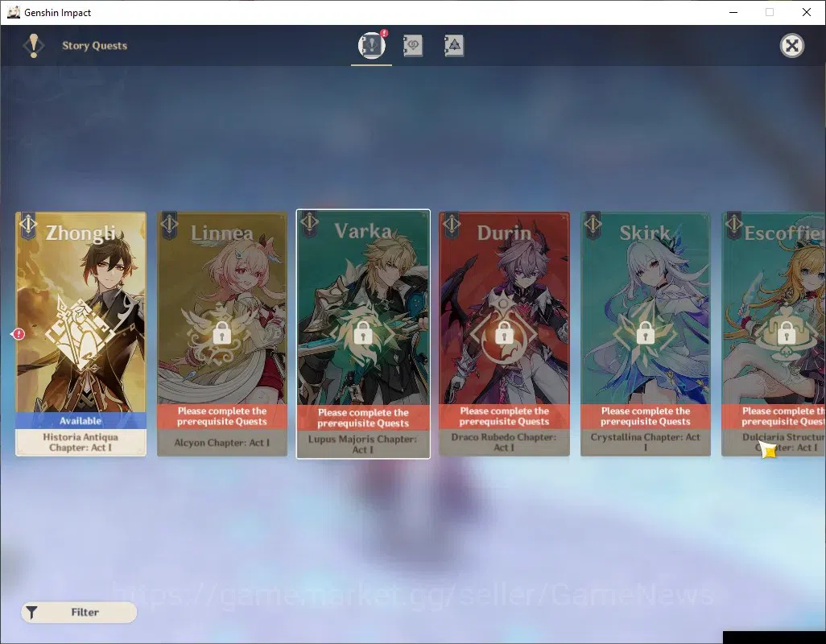Open the Story Quests tab icon

coord(372,45)
